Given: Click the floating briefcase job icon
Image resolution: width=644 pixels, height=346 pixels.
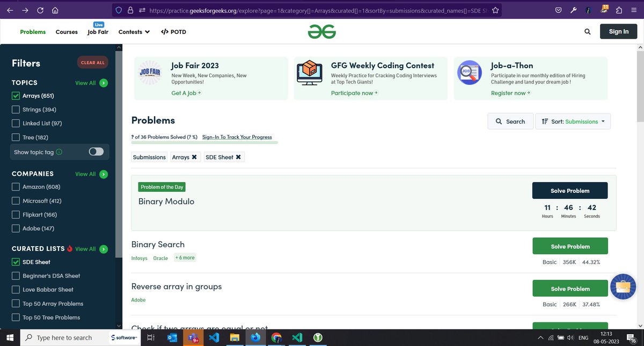Looking at the screenshot, I should 623,287.
